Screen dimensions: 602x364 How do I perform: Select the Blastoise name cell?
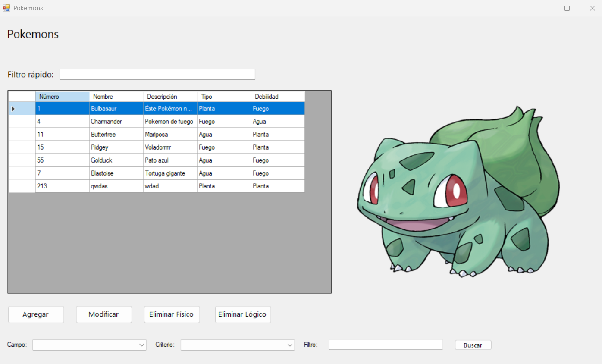(x=116, y=173)
